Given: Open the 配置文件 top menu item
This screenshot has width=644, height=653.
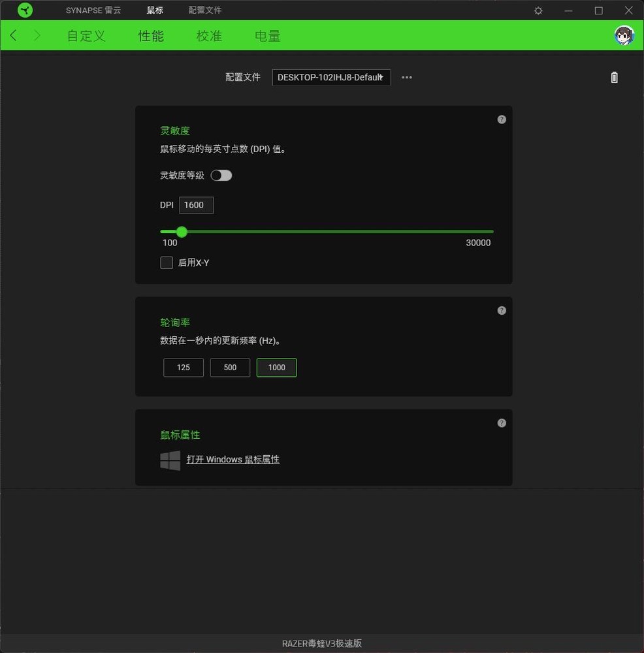Looking at the screenshot, I should (x=205, y=10).
